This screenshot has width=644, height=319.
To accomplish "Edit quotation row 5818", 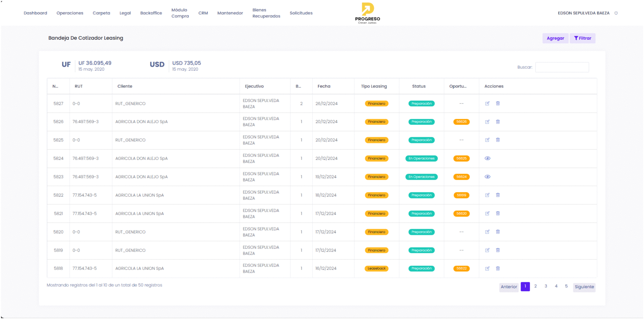I will point(487,269).
